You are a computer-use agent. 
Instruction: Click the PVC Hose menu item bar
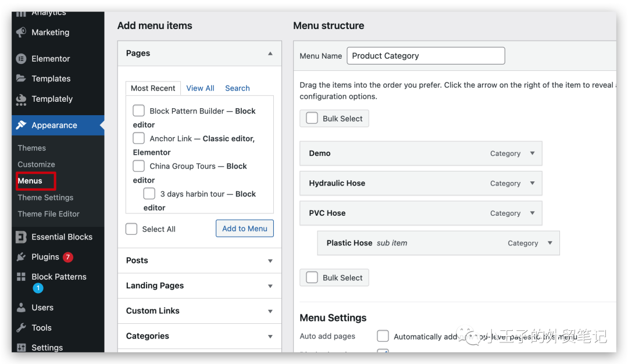(x=421, y=213)
